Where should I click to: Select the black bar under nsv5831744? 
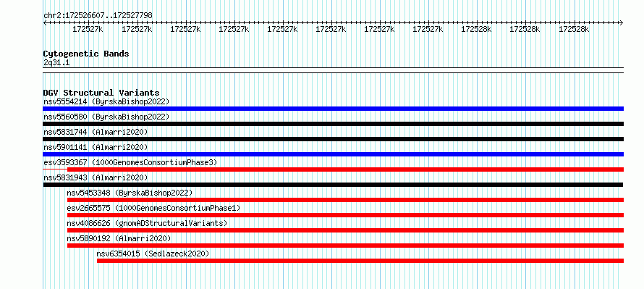click(334, 139)
